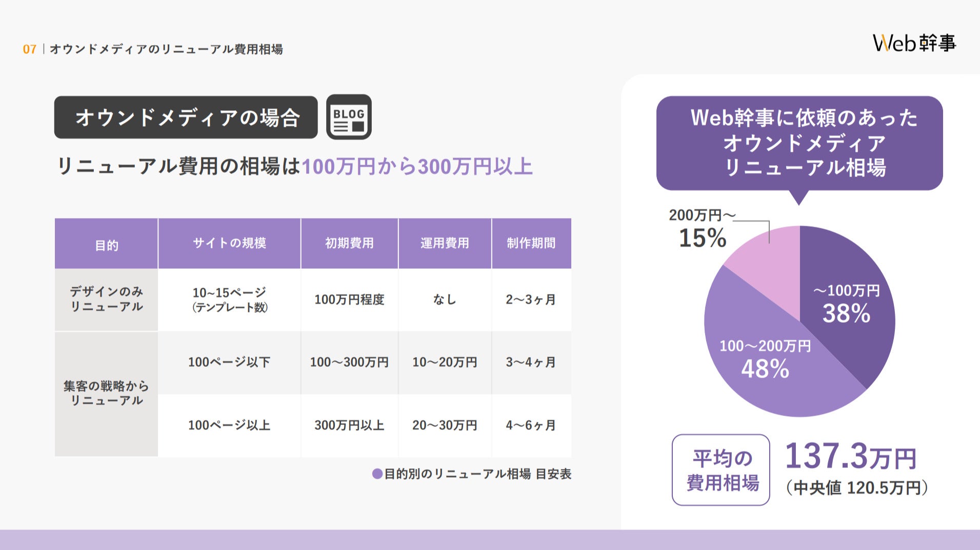The height and width of the screenshot is (550, 980).
Task: Click the 300万円以上 cell
Action: pyautogui.click(x=349, y=425)
